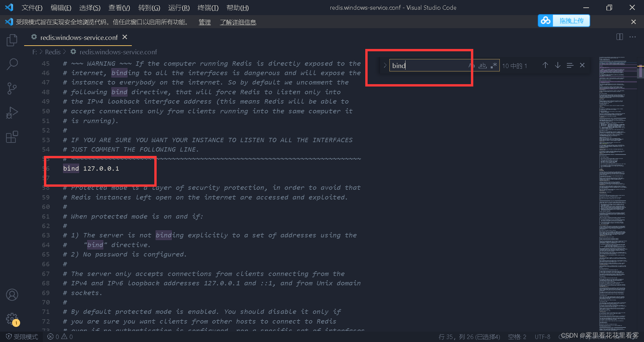Click the redis.windows-service.conf breadcrumb file
This screenshot has height=342, width=644.
[118, 52]
